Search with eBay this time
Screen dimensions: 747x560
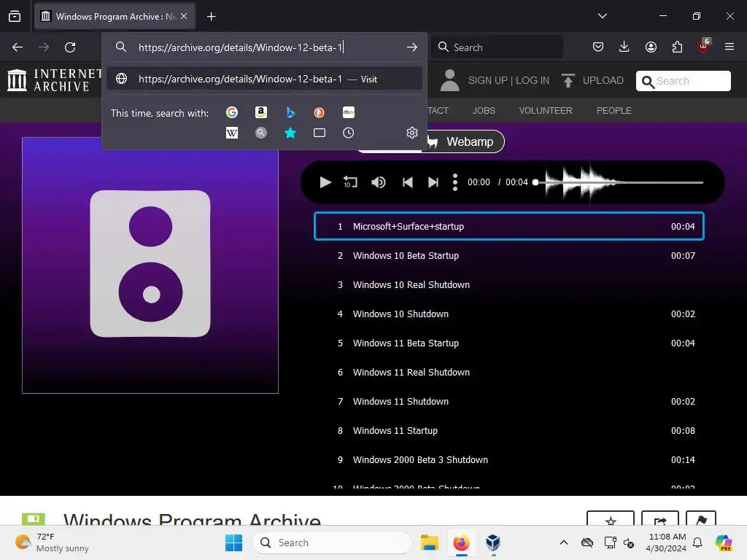pos(349,112)
